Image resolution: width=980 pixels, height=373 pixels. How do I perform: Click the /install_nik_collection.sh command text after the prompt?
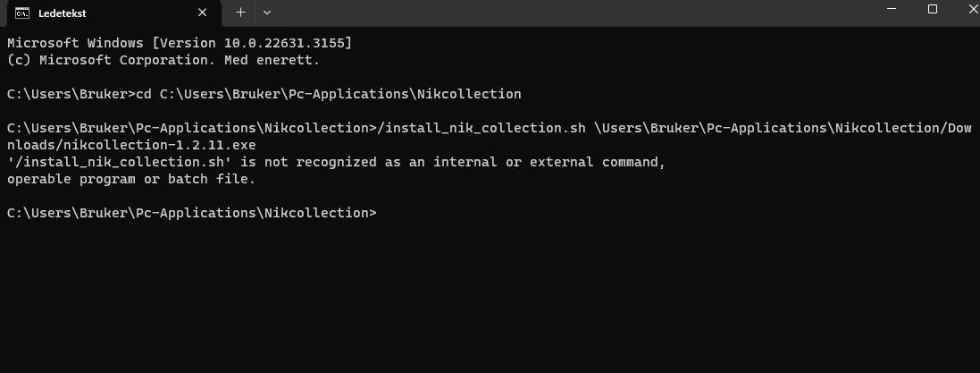[482, 128]
